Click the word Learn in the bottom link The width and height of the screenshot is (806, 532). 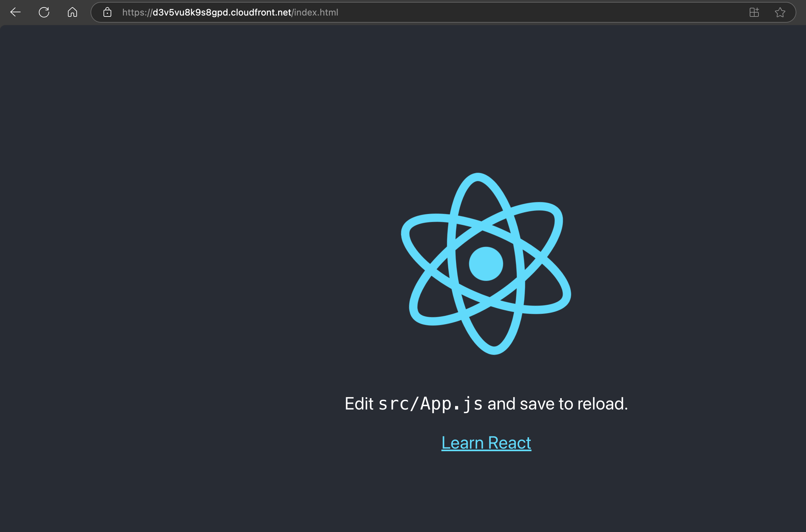(463, 443)
